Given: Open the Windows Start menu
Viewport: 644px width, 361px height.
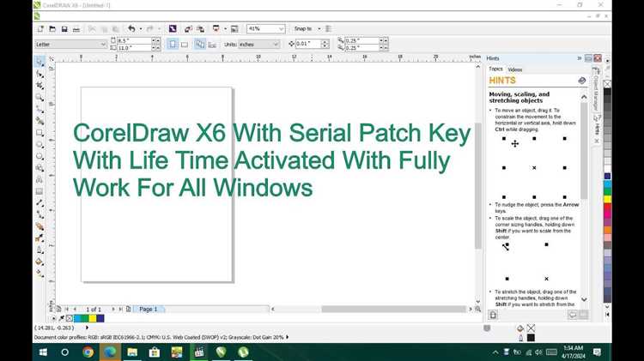Looking at the screenshot, I should (x=43, y=352).
